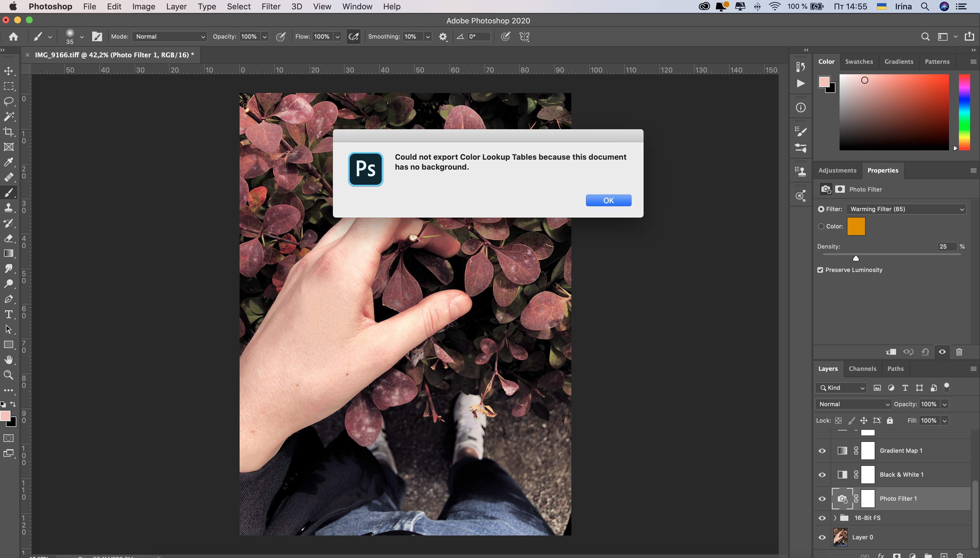Viewport: 980px width, 558px height.
Task: Open the Smoothing dropdown arrow
Action: pyautogui.click(x=428, y=37)
